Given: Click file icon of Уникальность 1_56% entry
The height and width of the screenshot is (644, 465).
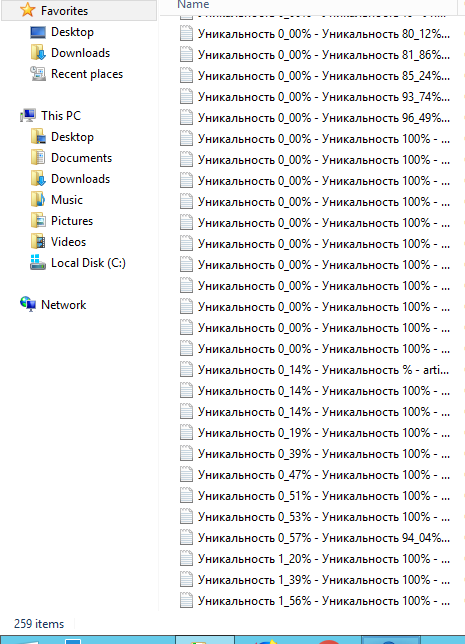Looking at the screenshot, I should tap(186, 601).
